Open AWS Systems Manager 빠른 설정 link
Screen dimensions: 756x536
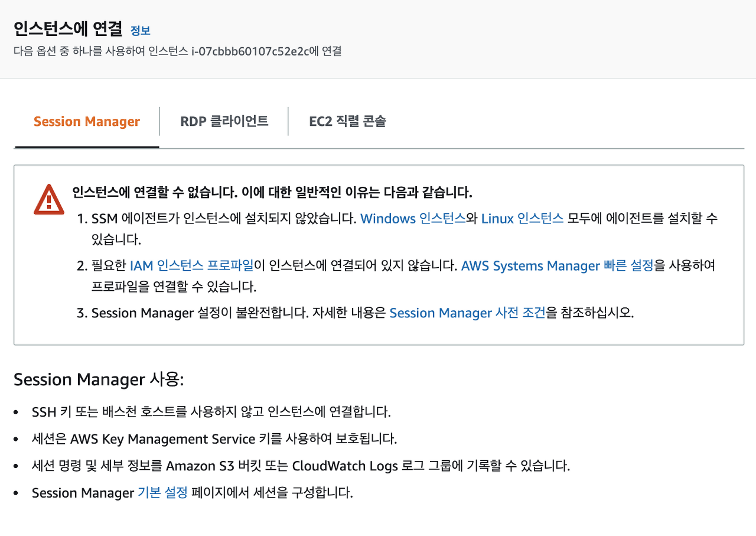(x=557, y=265)
